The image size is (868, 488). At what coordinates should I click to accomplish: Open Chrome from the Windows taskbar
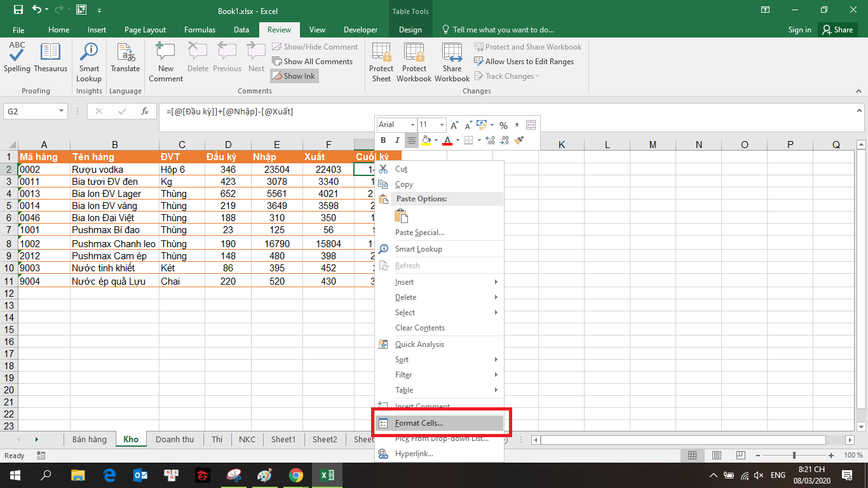coord(295,475)
